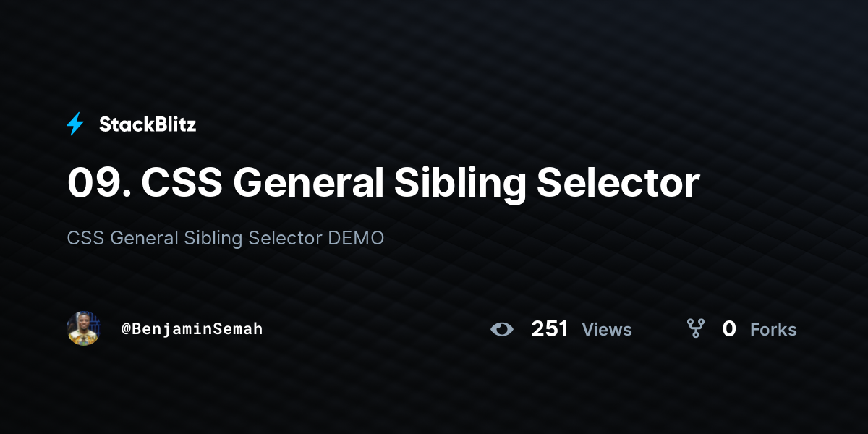
Task: Click the Forks label
Action: [x=773, y=330]
